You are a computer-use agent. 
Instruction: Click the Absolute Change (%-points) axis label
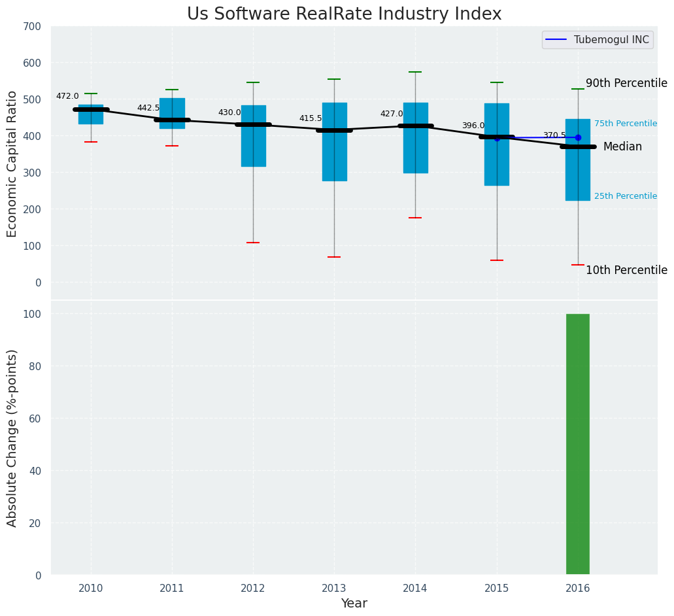tap(12, 437)
